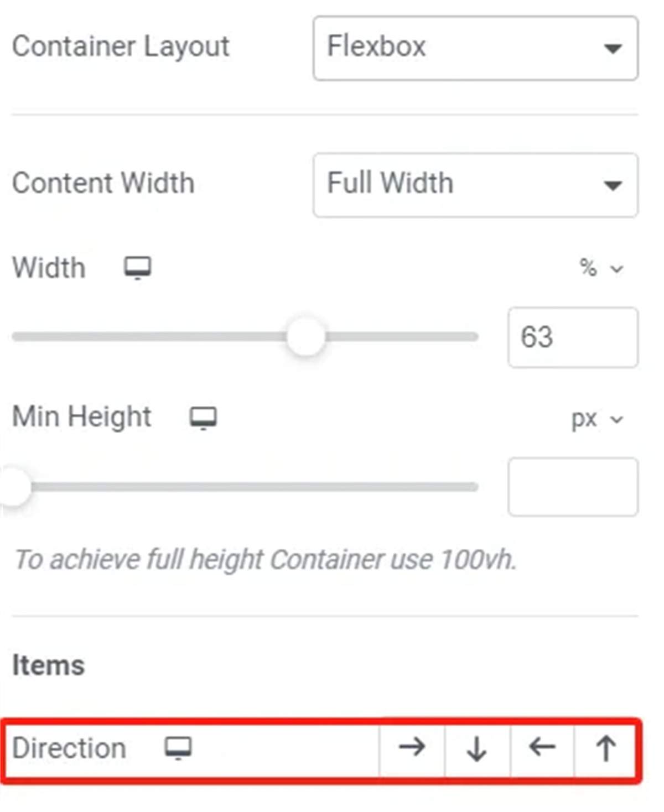Set direction to row with right arrow
This screenshot has height=812, width=664.
[412, 748]
